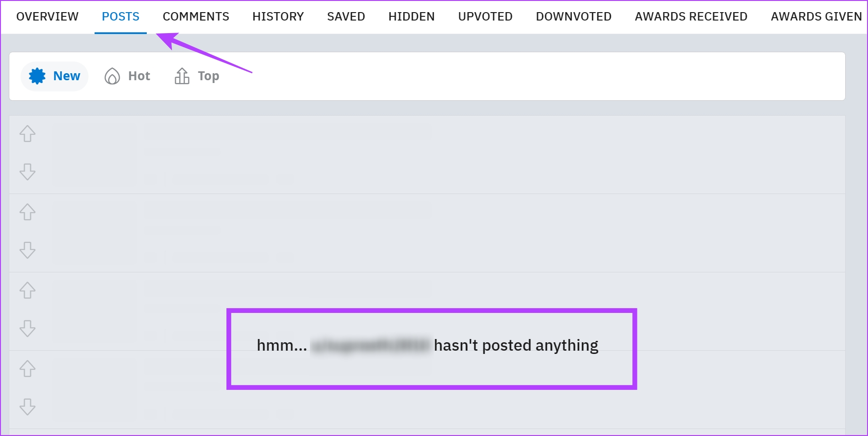
Task: Downvote the third placeholder post
Action: click(27, 328)
